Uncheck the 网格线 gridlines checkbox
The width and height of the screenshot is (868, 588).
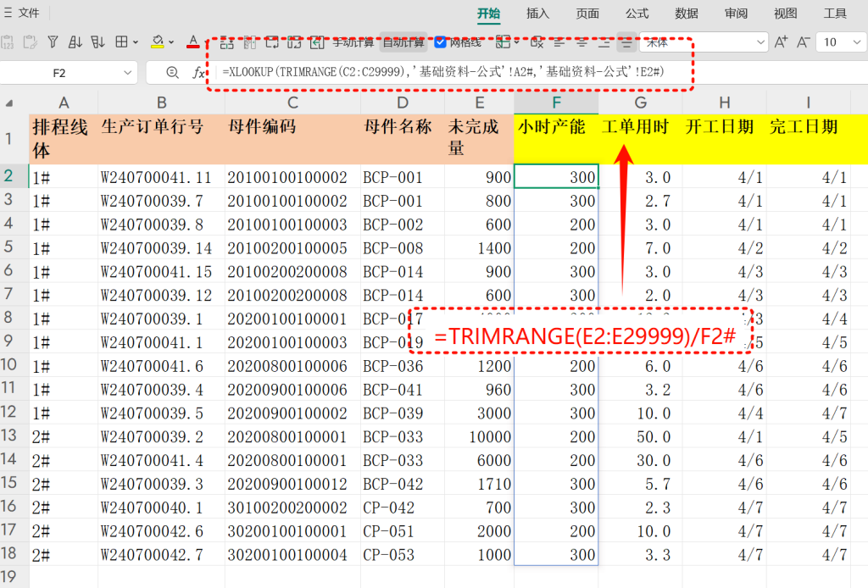(441, 42)
